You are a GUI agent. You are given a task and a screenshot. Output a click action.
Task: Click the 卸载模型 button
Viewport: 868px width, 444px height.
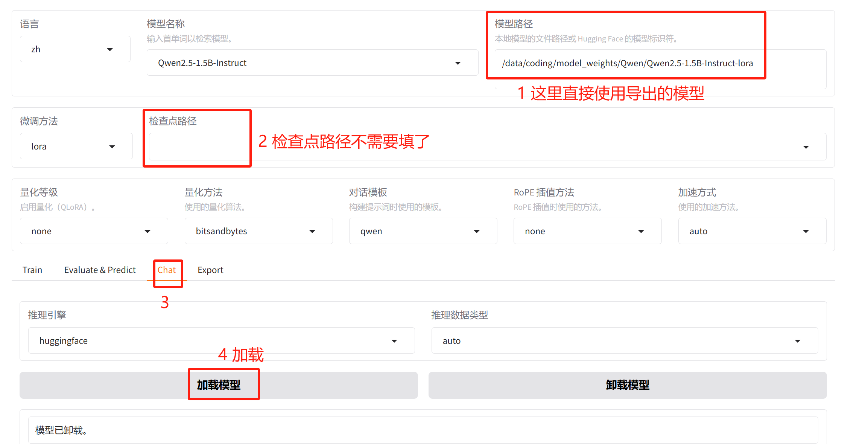tap(628, 385)
